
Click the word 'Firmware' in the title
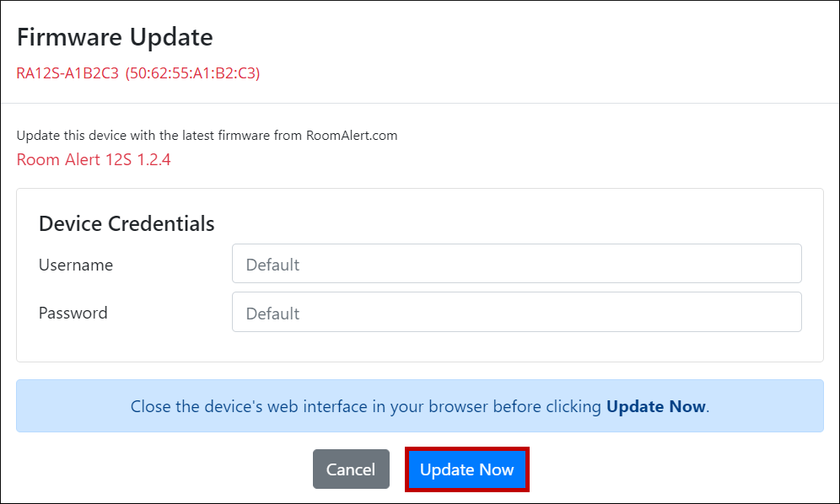[69, 37]
